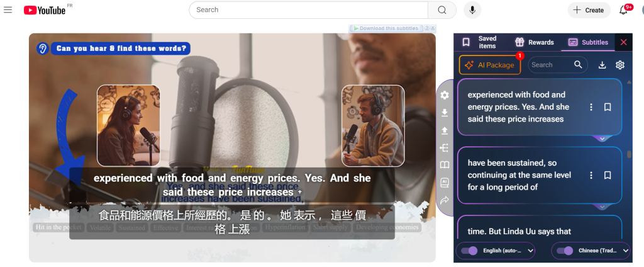Image resolution: width=644 pixels, height=267 pixels.
Task: Open the YouTube hamburger guide menu
Action: 8,10
